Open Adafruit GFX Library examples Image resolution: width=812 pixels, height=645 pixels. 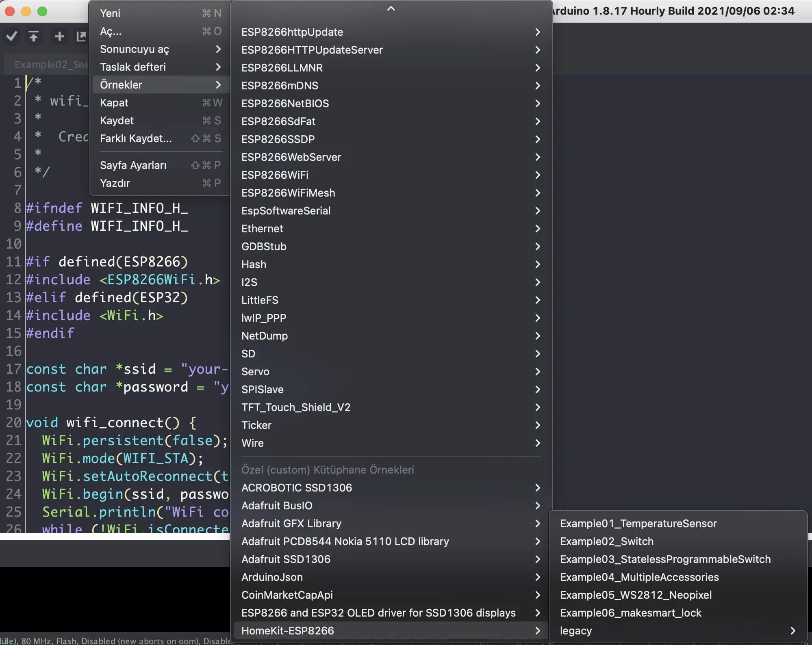[x=391, y=524]
